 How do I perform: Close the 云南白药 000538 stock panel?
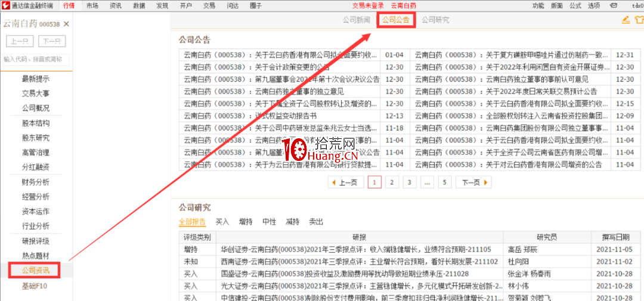(x=67, y=24)
